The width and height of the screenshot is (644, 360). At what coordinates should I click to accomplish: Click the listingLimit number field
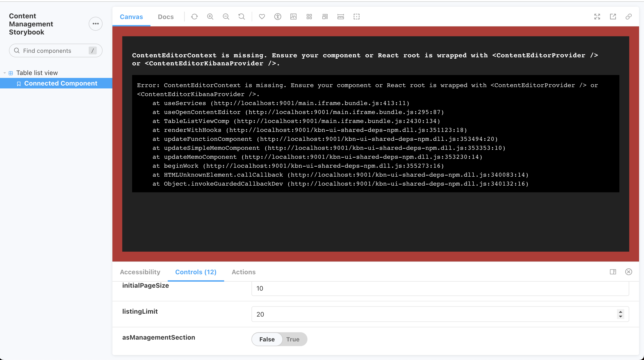(440, 314)
